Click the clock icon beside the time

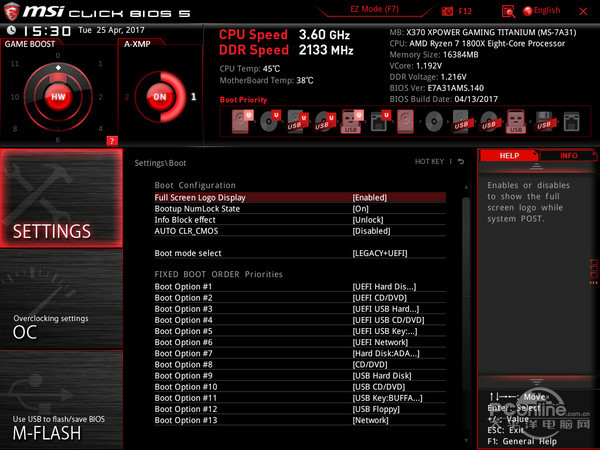(x=11, y=30)
